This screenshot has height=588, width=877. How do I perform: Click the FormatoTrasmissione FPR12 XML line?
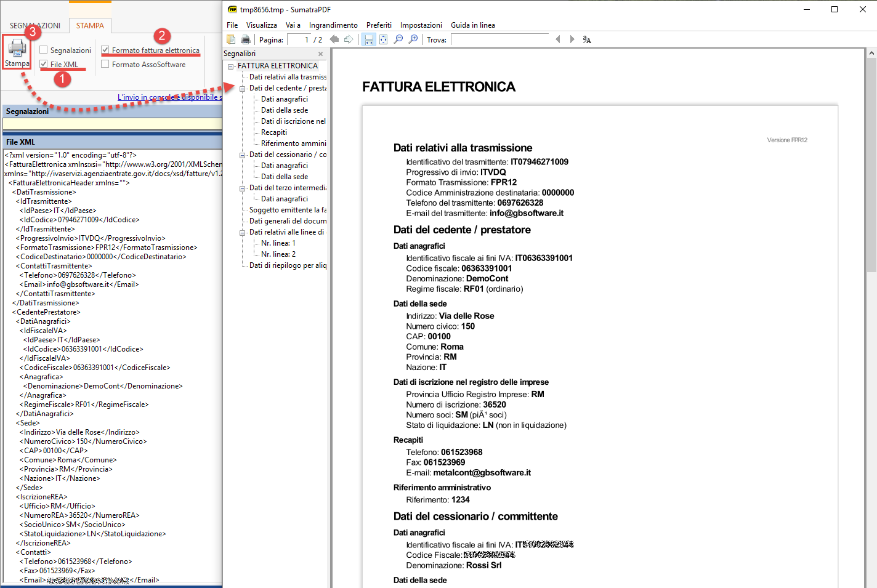(107, 248)
